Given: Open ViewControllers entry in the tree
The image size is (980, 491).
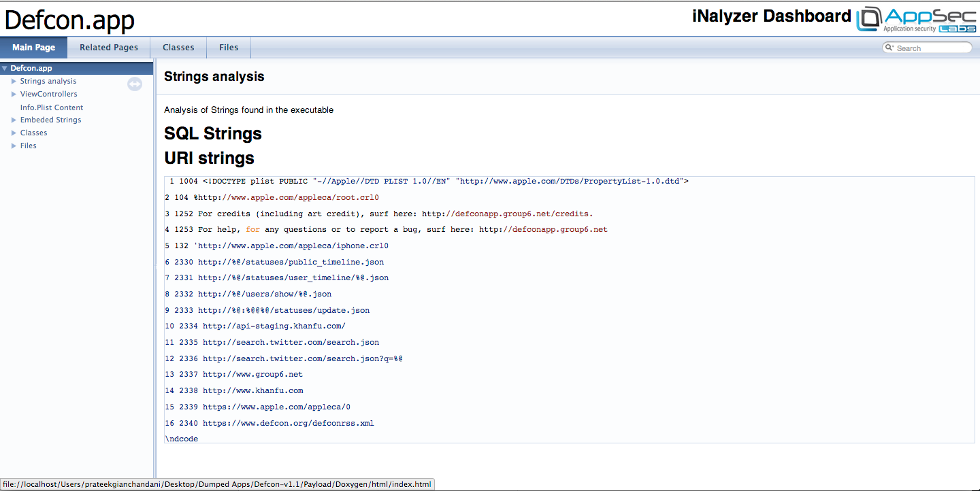Looking at the screenshot, I should click(x=49, y=94).
